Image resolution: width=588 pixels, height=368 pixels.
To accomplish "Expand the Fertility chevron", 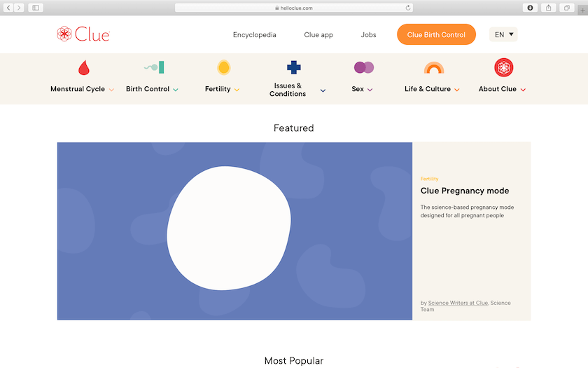I will tap(237, 90).
